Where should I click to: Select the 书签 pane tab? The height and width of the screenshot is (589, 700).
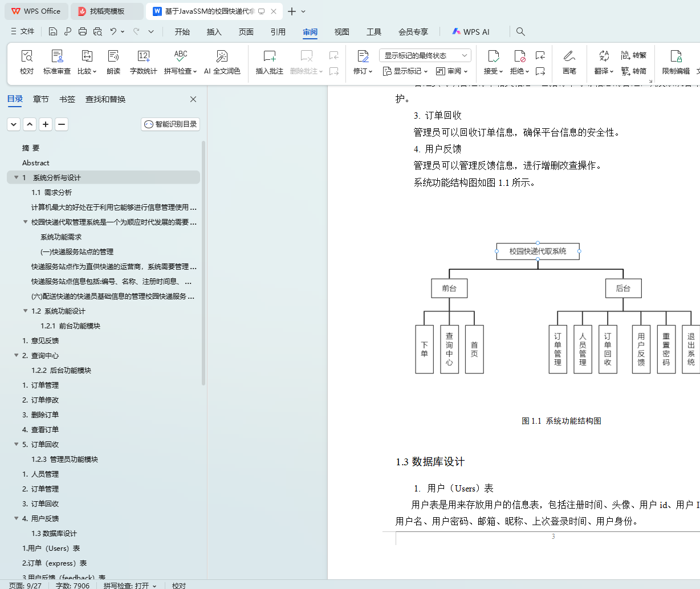[x=67, y=99]
